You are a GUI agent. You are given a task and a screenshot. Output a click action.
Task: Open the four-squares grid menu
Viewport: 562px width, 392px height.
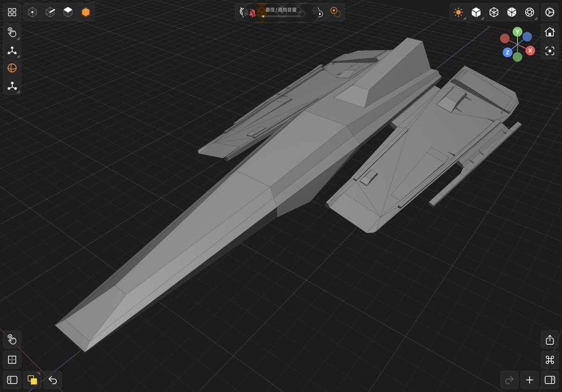coord(12,12)
